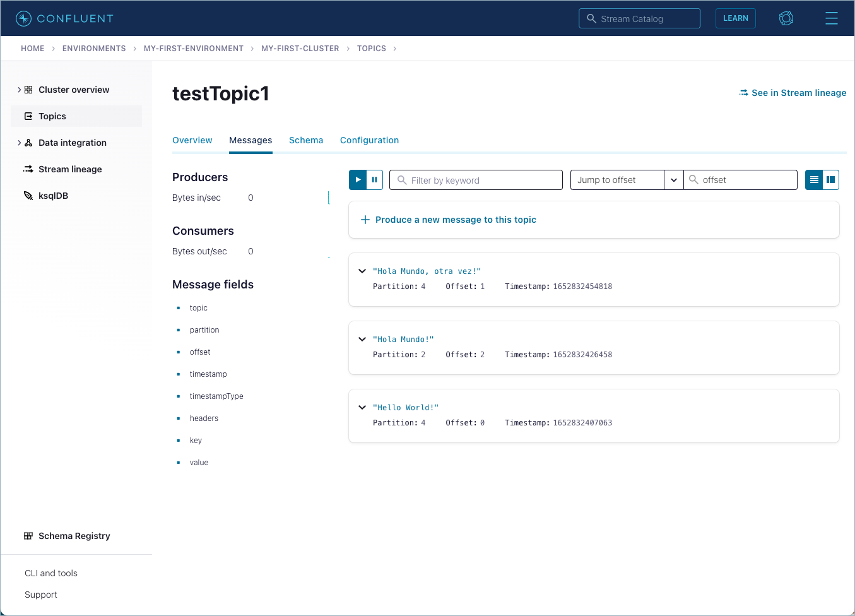Collapse the "Hola Mundo!" message
The width and height of the screenshot is (855, 616).
tap(362, 340)
